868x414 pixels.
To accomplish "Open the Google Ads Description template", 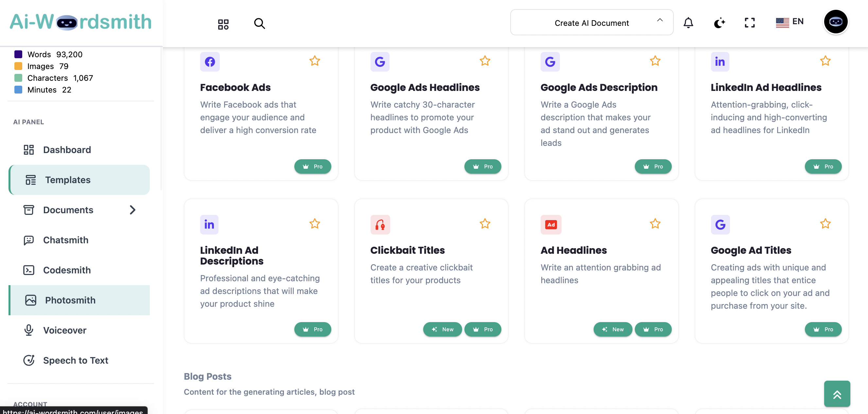I will coord(599,87).
